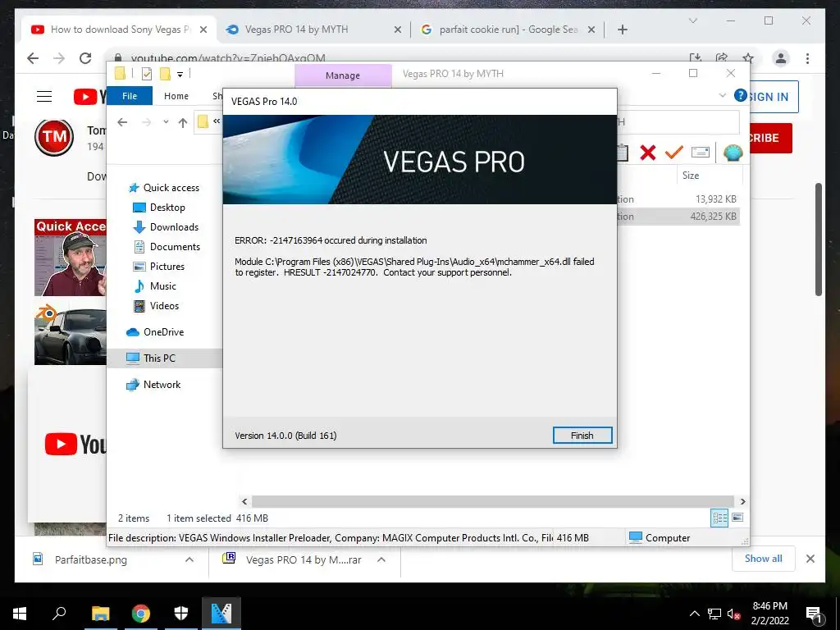
Task: Open the File tab in File Explorer
Action: [130, 96]
